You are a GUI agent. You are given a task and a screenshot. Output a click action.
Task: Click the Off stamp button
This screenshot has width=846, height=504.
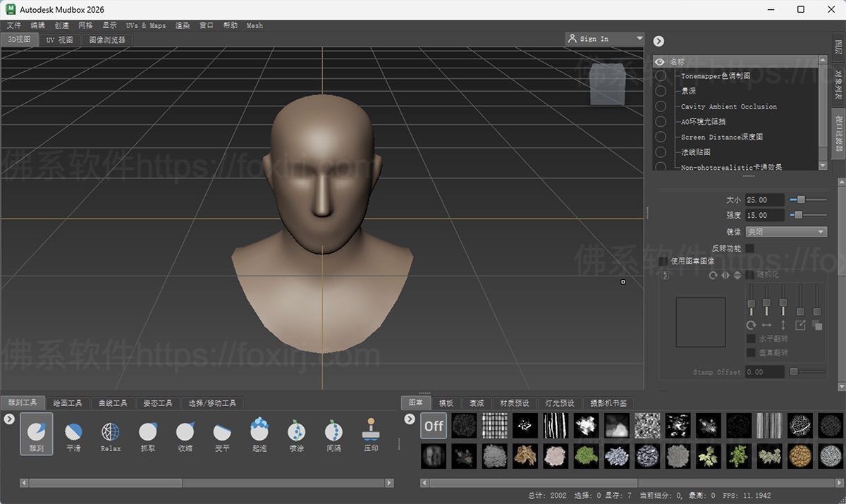434,426
